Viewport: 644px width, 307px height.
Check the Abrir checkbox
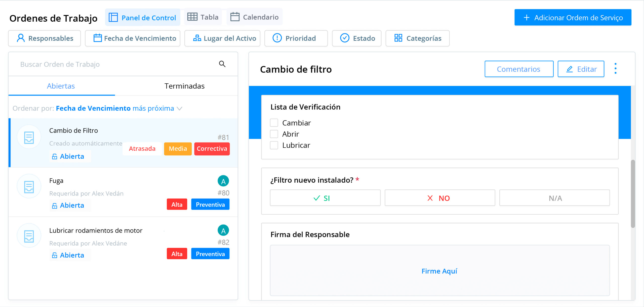pos(274,134)
